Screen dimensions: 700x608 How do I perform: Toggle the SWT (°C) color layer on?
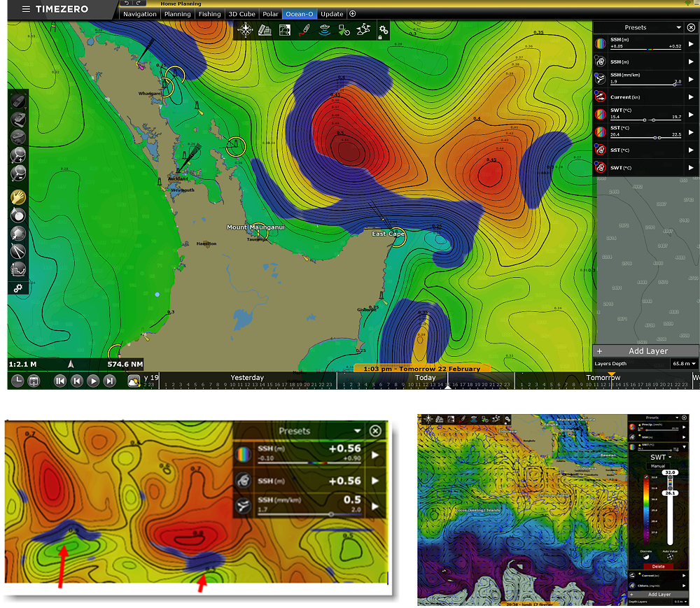601,114
